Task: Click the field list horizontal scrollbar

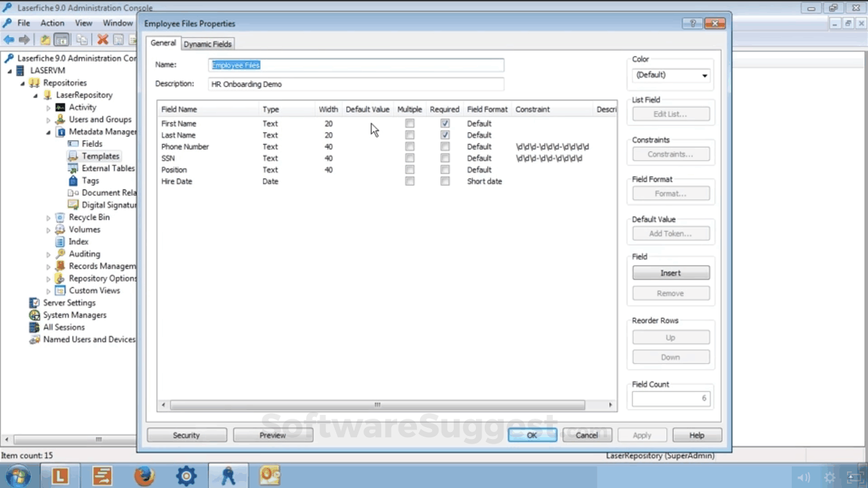Action: coord(377,405)
